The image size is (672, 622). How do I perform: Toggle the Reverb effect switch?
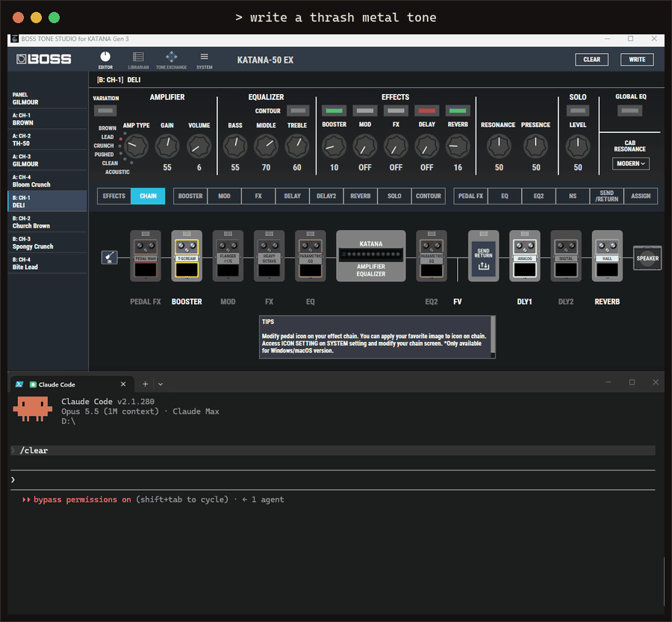pyautogui.click(x=458, y=111)
